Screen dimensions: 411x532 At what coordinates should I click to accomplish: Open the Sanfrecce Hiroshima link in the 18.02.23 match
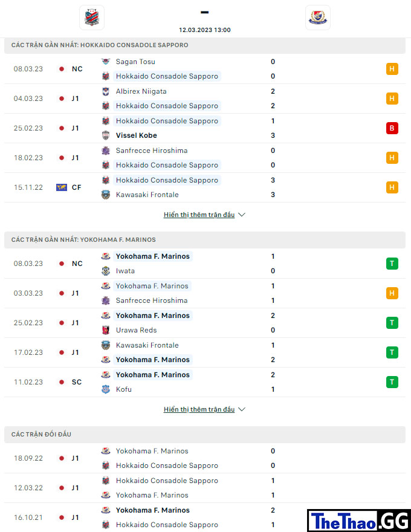152,151
